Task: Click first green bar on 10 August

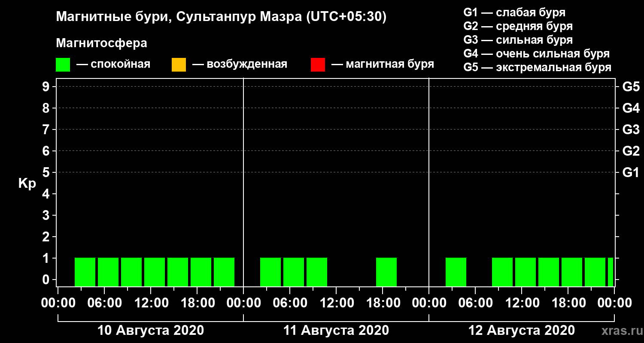Action: (x=85, y=272)
